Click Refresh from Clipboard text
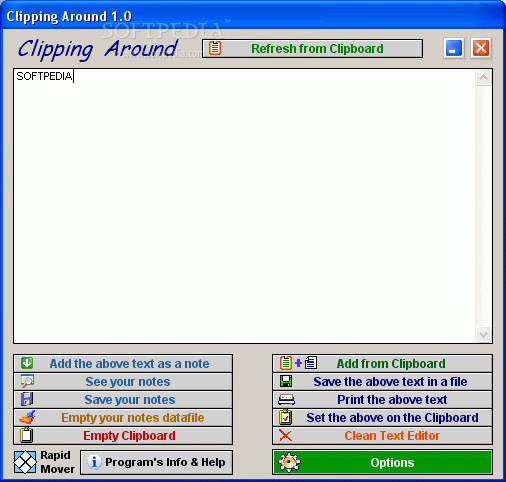 tap(317, 49)
